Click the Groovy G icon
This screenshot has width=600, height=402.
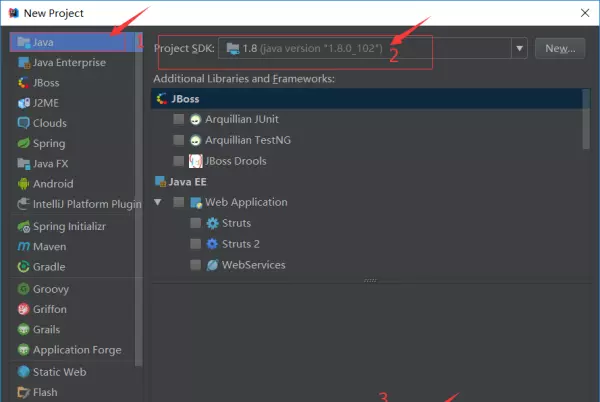point(23,289)
